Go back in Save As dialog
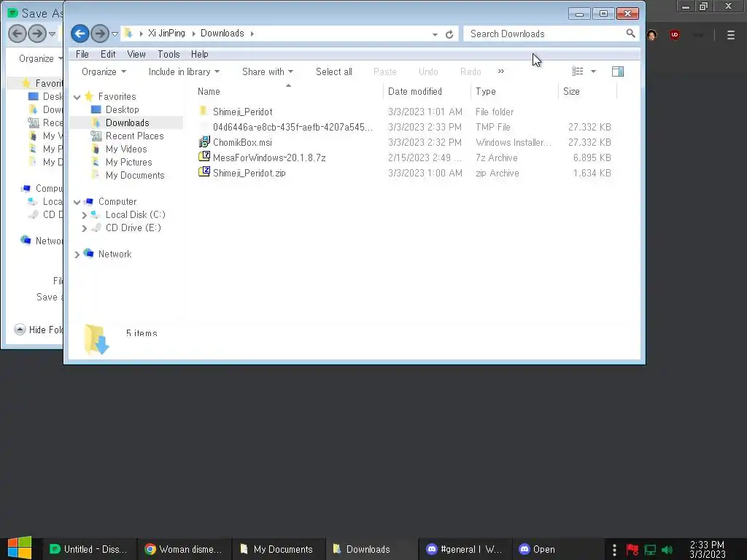This screenshot has height=560, width=747. tap(18, 34)
